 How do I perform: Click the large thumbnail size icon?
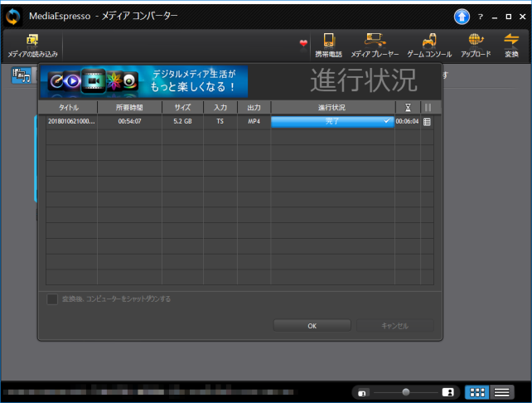coord(447,392)
